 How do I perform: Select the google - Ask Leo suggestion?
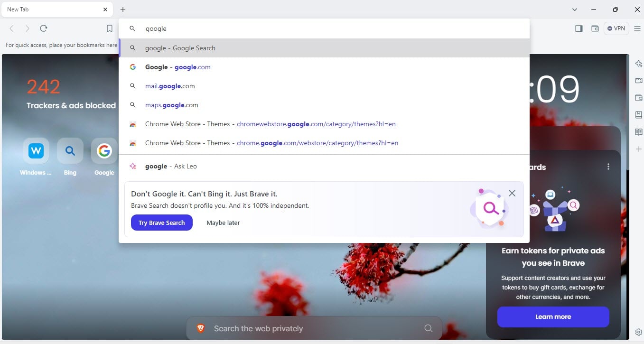(x=324, y=166)
